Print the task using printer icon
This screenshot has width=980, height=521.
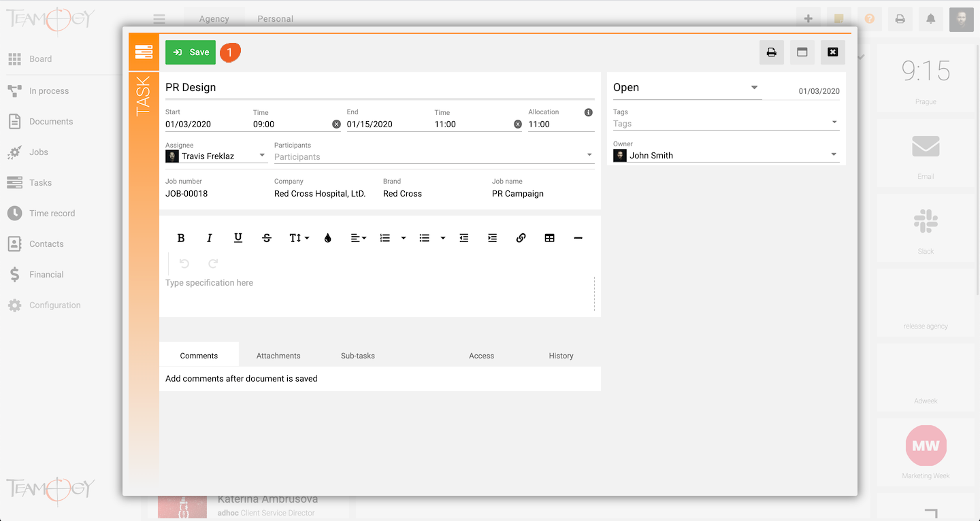(771, 52)
